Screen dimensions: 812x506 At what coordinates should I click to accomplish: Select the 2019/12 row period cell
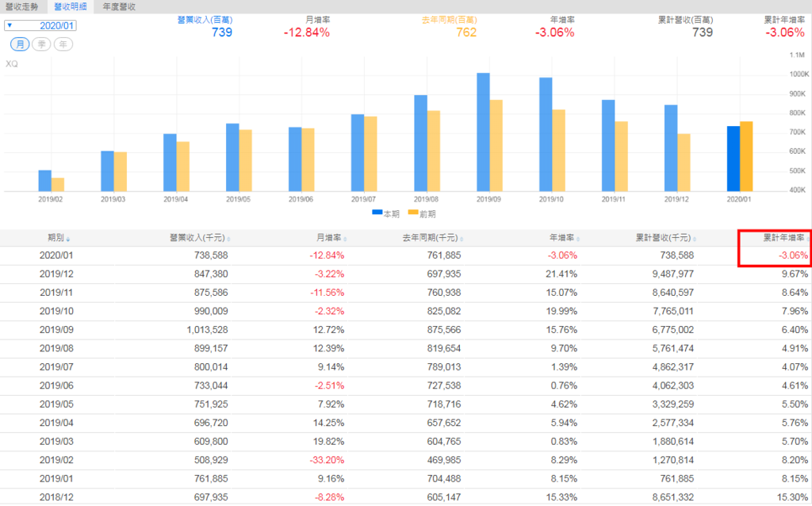tap(56, 274)
